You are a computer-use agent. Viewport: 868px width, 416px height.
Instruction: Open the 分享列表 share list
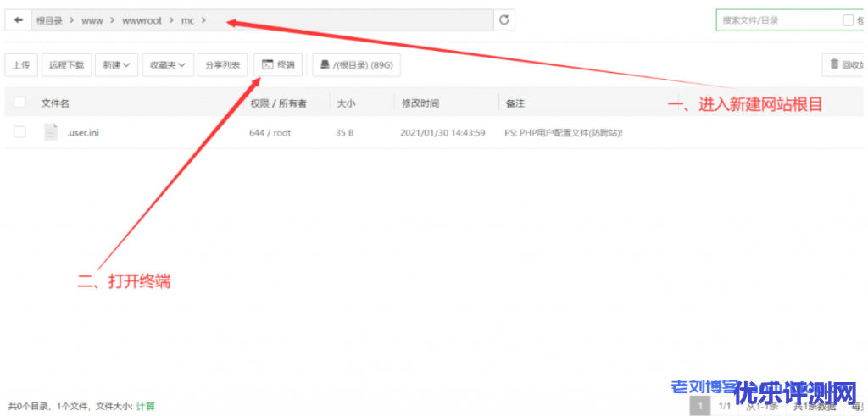click(x=223, y=64)
